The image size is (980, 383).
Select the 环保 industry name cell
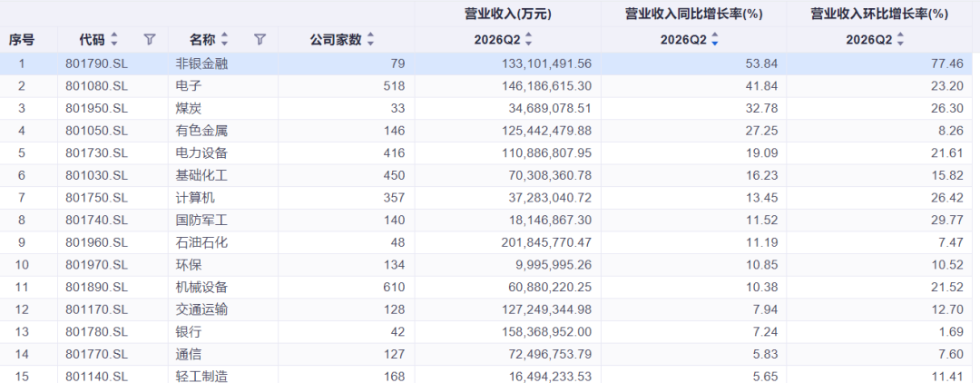pyautogui.click(x=189, y=264)
